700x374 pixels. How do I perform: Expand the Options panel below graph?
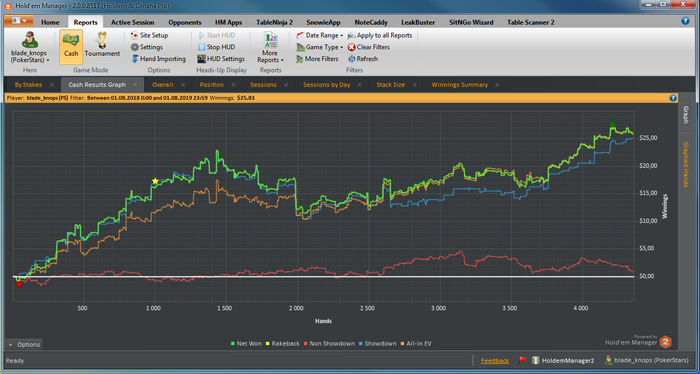25,345
